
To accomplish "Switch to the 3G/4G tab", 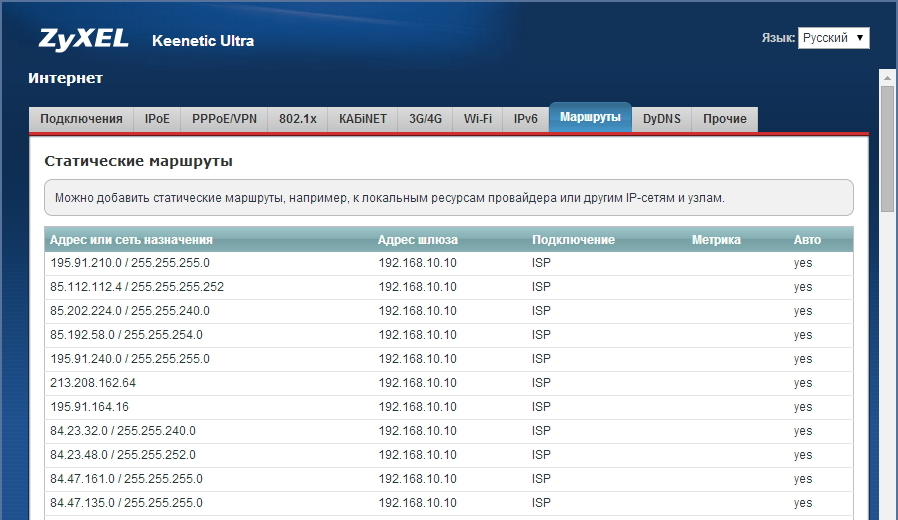I will [x=425, y=119].
